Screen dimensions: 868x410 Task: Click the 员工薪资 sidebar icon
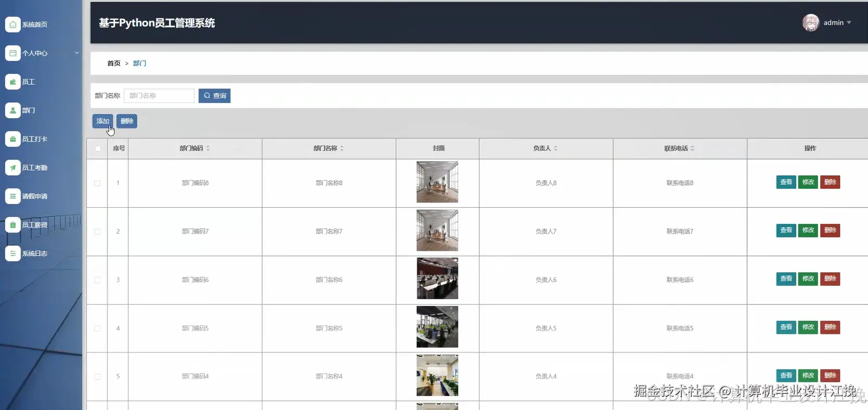(13, 225)
